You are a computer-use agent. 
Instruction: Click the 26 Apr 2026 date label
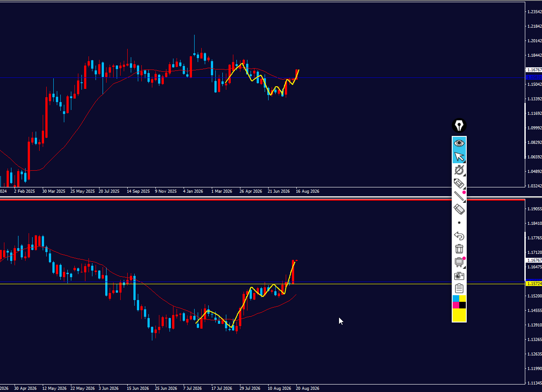[251, 191]
